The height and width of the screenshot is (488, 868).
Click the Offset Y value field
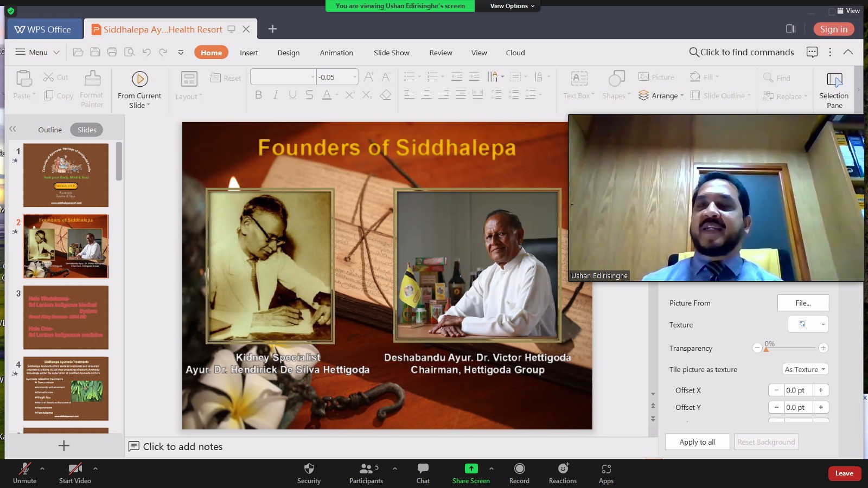[799, 407]
